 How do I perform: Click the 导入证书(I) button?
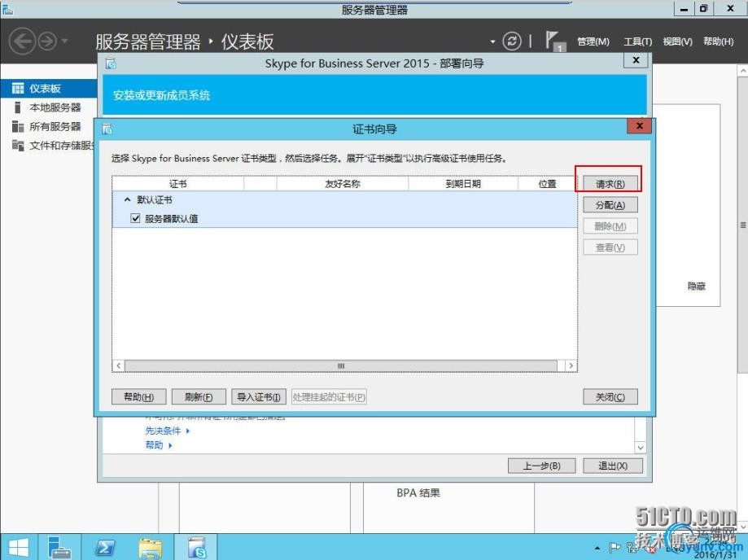[259, 397]
